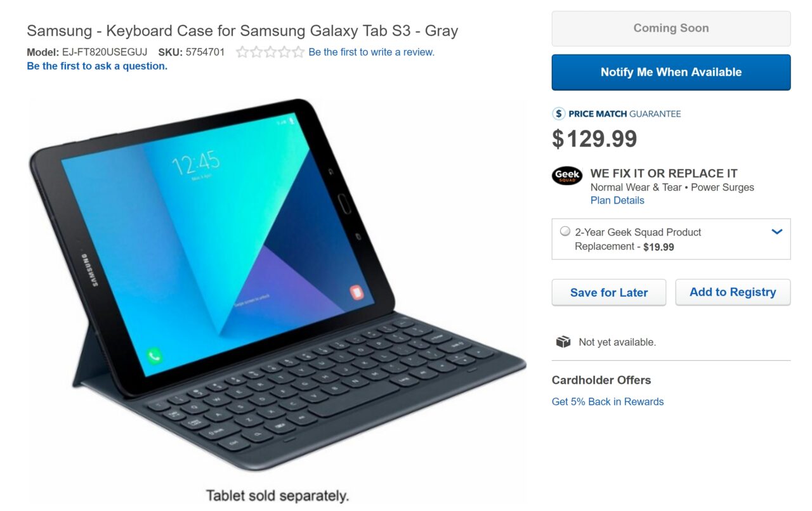Open Be the first to ask a question
This screenshot has width=812, height=511.
[97, 66]
